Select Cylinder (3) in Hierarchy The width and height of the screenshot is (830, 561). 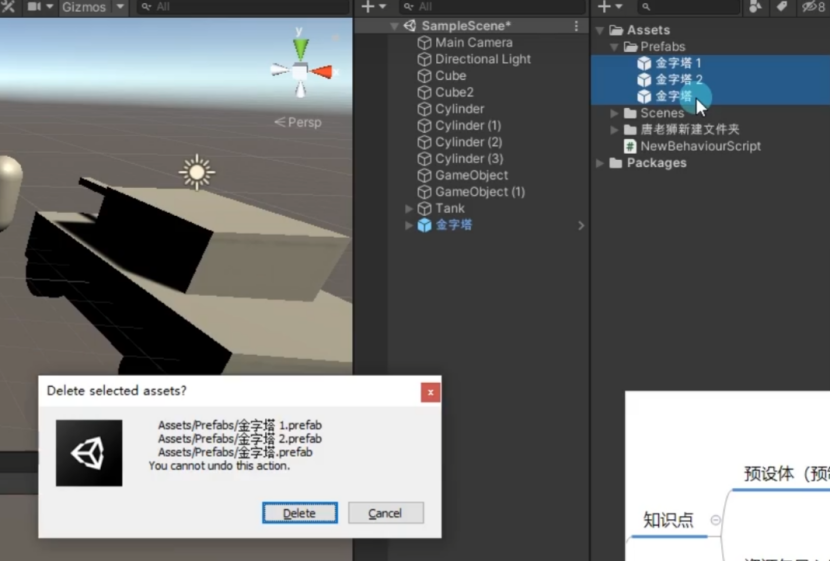(471, 159)
